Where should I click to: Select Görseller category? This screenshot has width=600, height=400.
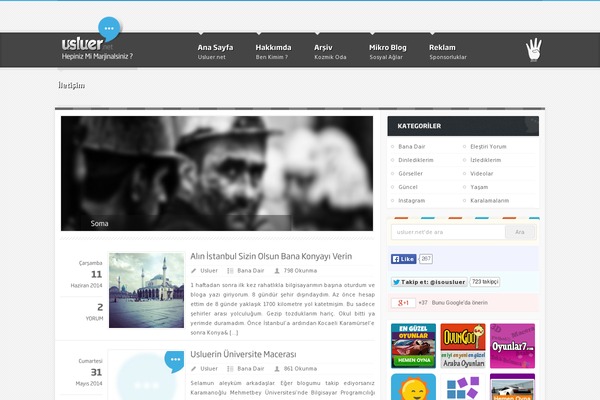[411, 173]
